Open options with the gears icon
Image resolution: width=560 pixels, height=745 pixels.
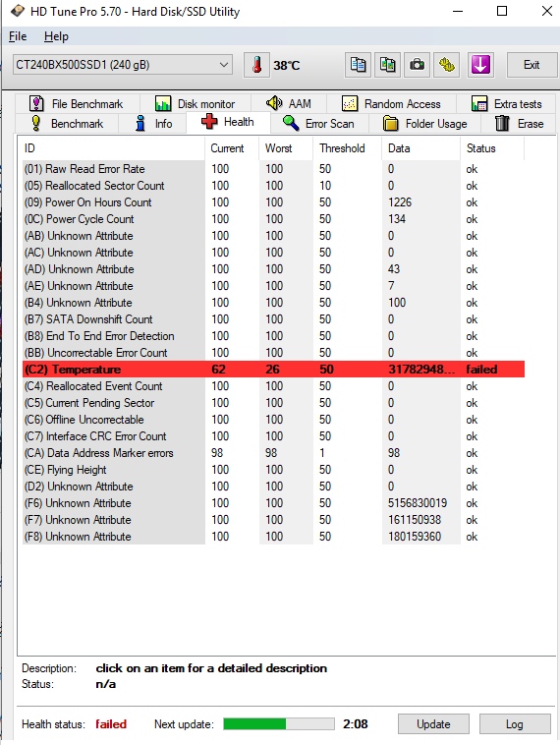tap(446, 65)
